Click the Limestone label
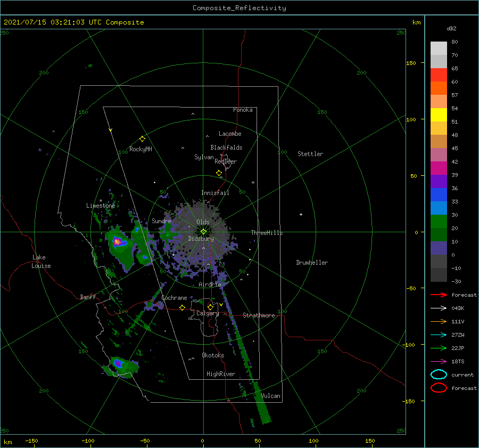This screenshot has height=448, width=479. (x=101, y=206)
